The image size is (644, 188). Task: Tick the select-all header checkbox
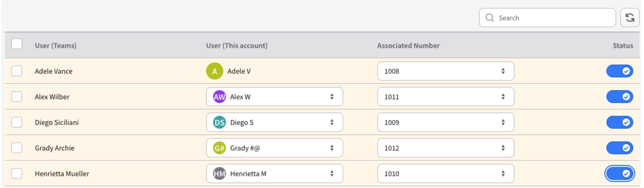click(x=17, y=44)
